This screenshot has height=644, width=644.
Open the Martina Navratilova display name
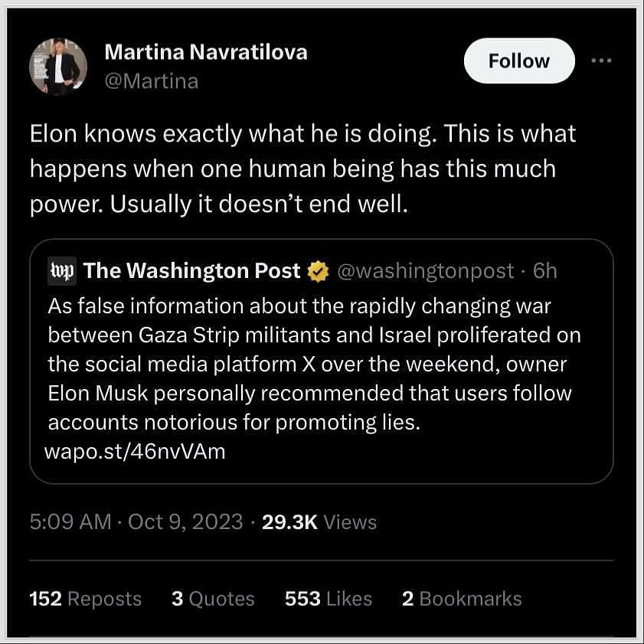click(x=205, y=52)
